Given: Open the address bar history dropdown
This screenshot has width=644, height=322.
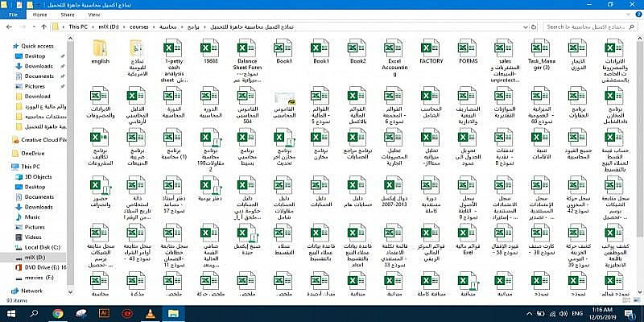Looking at the screenshot, I should point(525,27).
